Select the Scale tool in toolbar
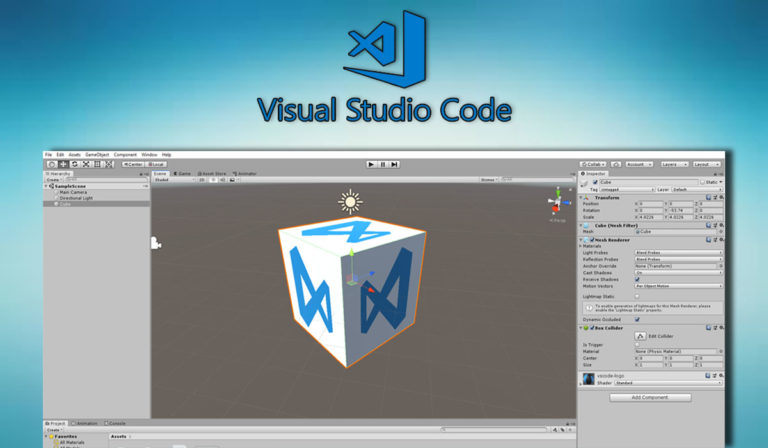 pos(86,165)
